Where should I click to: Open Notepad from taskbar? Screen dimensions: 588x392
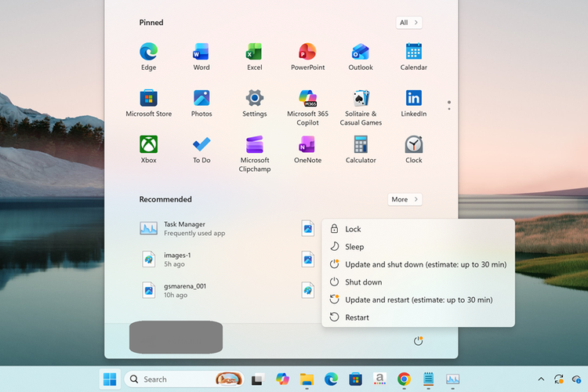(x=428, y=379)
